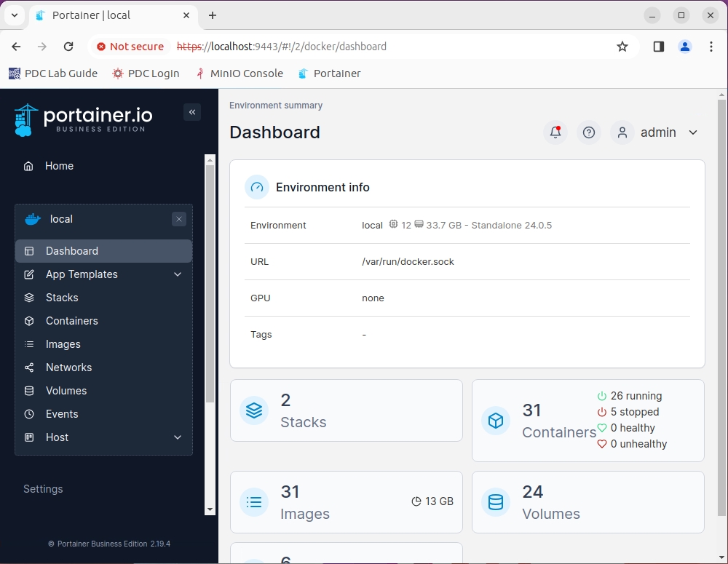728x564 pixels.
Task: Click the help question mark icon
Action: (x=589, y=132)
